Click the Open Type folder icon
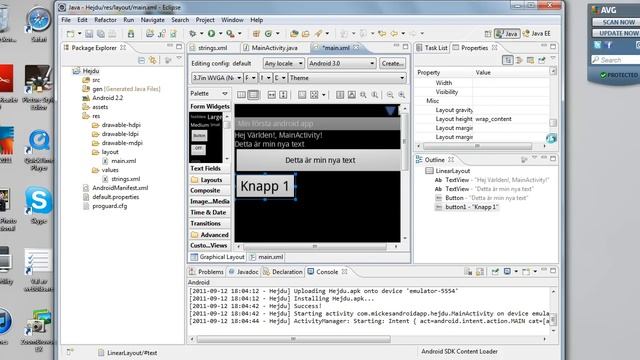Screen dimensions: 640x360 pos(294,33)
